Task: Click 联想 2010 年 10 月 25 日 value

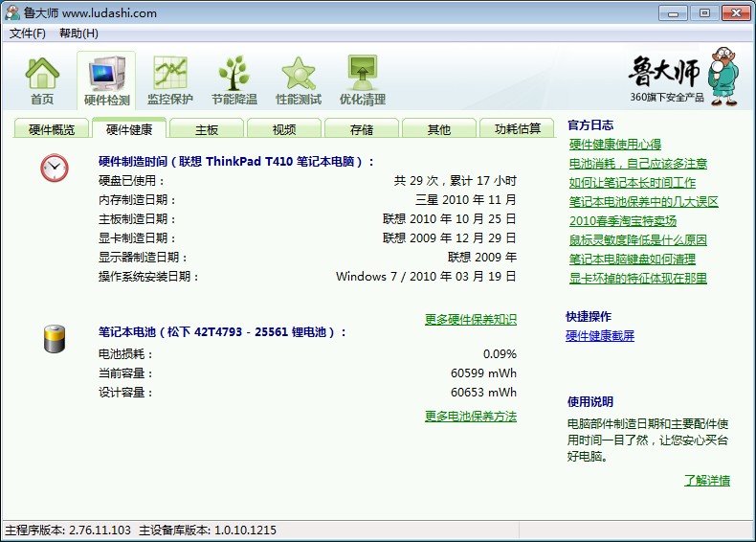Action: [450, 219]
